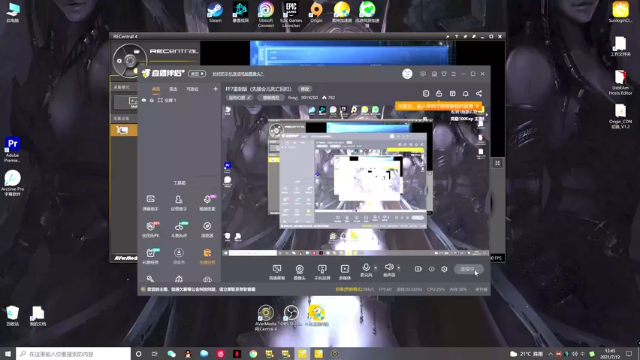The image size is (640, 360).
Task: Expand the microphone dropdown arrow
Action: [x=376, y=268]
